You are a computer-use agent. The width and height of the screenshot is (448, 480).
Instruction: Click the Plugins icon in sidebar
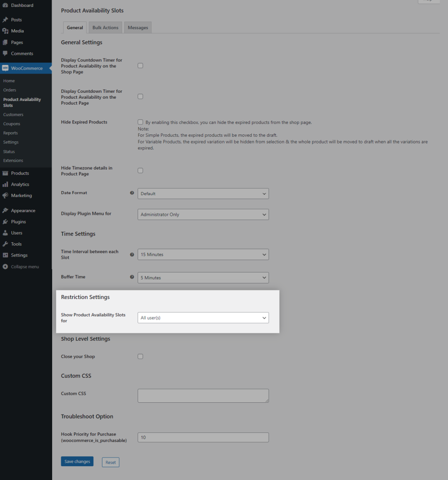[x=5, y=222]
